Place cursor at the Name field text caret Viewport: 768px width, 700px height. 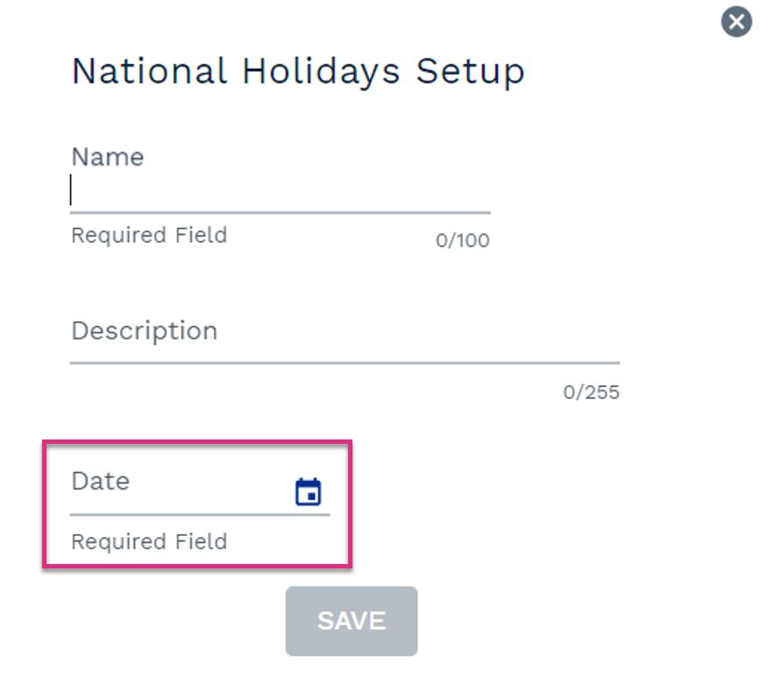tap(71, 189)
